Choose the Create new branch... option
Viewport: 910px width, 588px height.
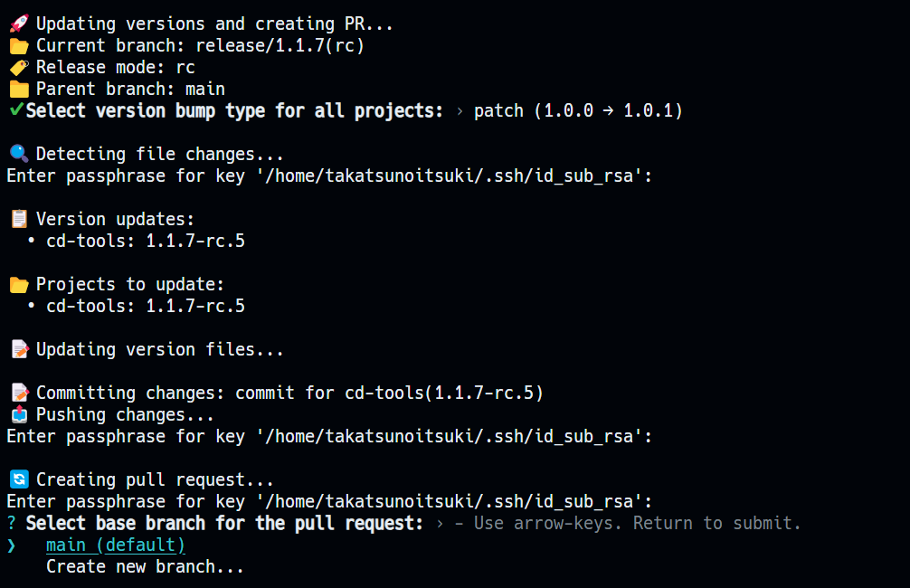(145, 566)
